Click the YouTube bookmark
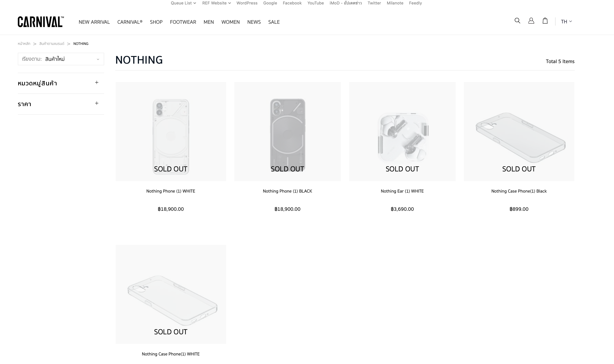This screenshot has height=364, width=614. coord(315,3)
